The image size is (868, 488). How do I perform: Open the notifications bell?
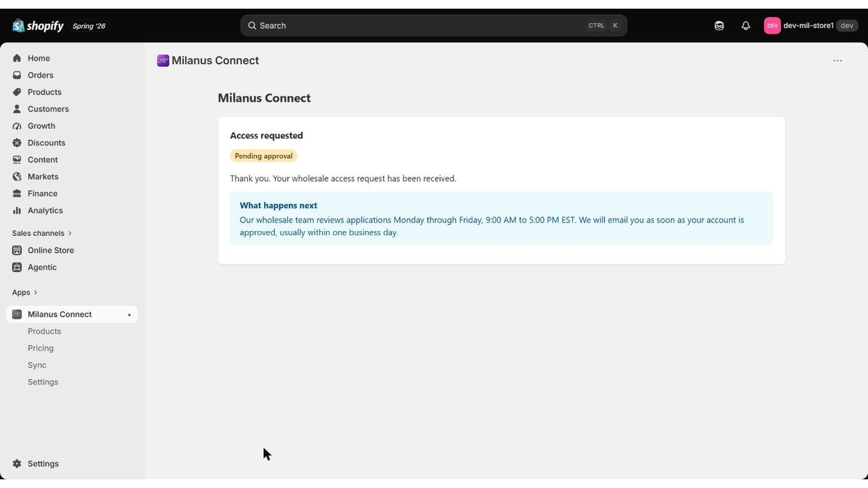746,25
